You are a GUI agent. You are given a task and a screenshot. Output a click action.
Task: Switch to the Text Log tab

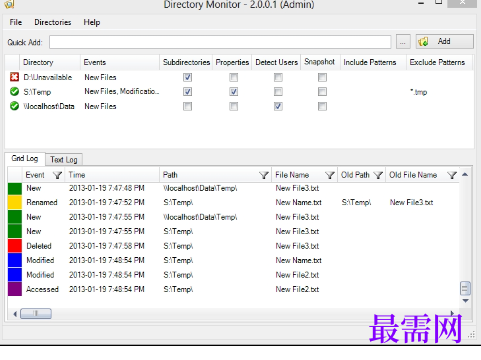[64, 160]
